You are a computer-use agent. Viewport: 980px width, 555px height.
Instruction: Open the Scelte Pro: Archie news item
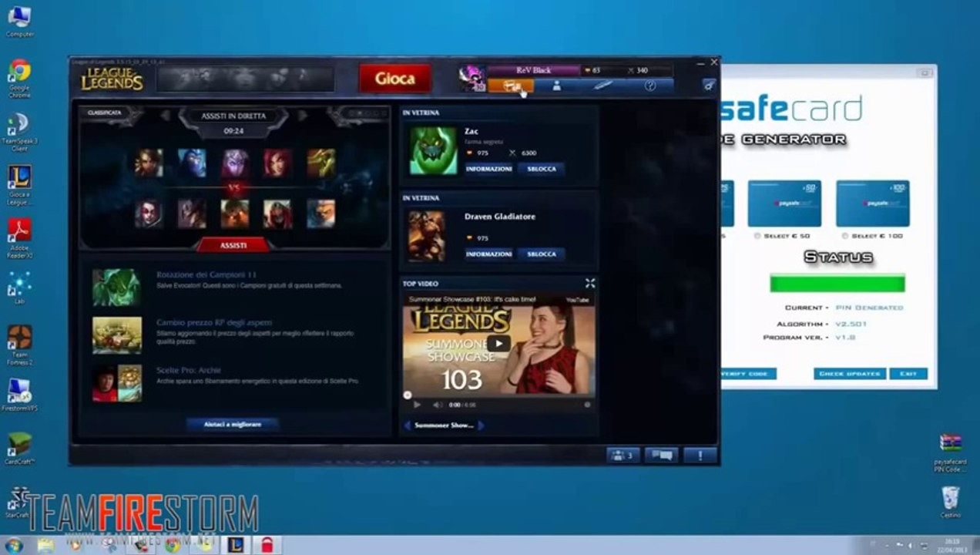pyautogui.click(x=189, y=370)
